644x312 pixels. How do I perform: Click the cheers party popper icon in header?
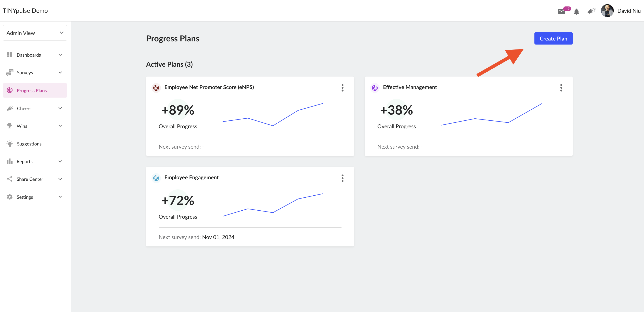coord(592,11)
